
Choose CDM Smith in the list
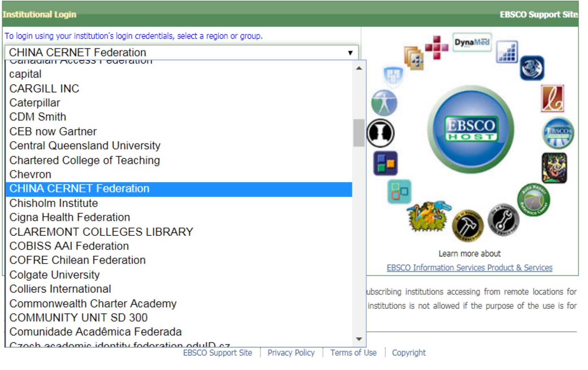179,117
